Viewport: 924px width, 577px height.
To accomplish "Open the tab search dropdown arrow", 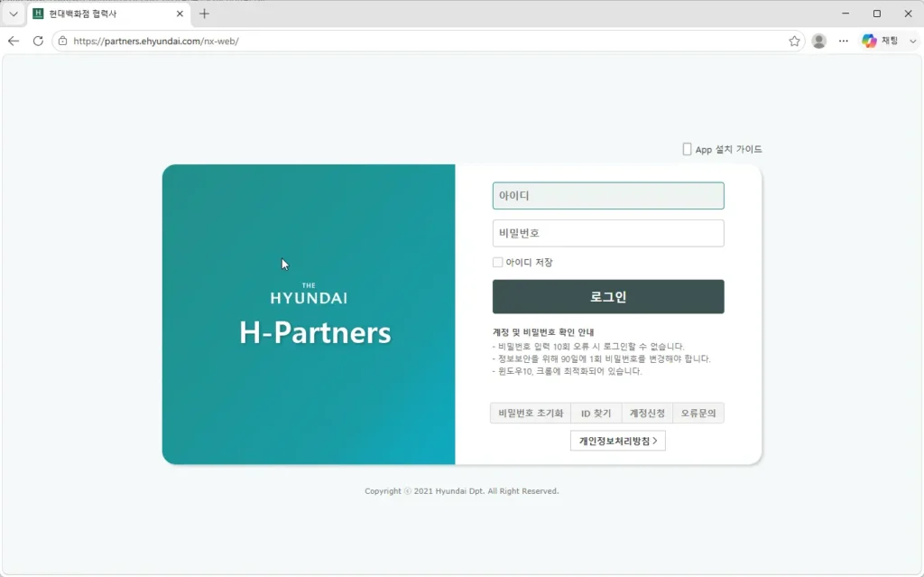I will 14,14.
